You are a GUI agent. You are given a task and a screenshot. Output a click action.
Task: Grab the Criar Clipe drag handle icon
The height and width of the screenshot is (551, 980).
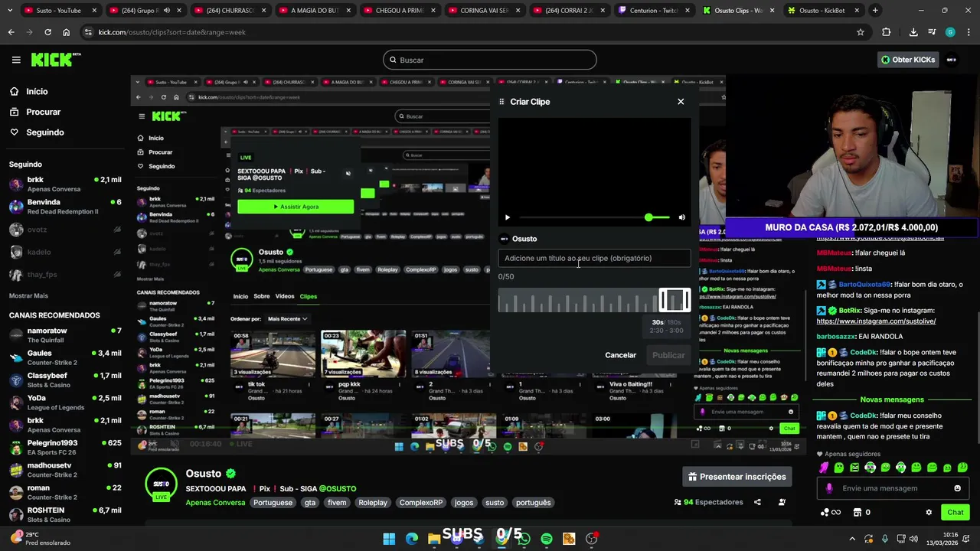tap(501, 102)
